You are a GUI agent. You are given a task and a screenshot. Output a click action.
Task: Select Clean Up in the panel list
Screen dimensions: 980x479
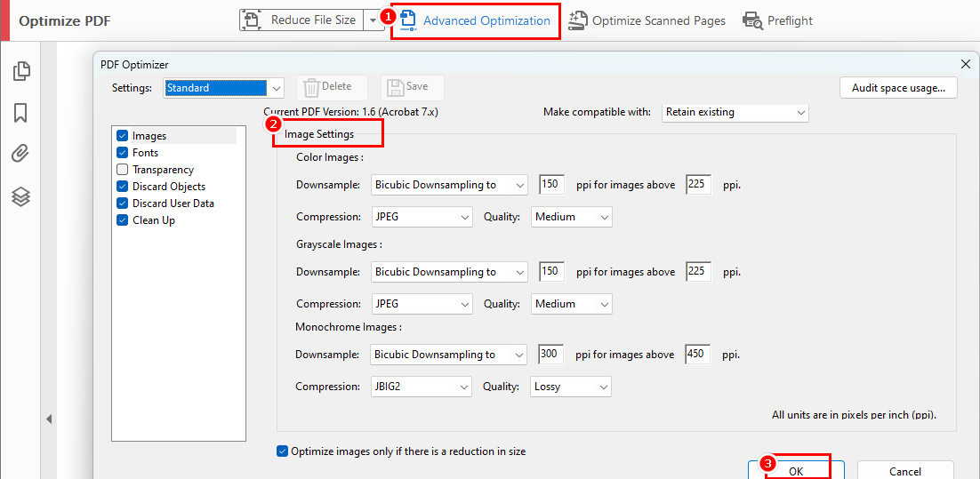tap(153, 220)
